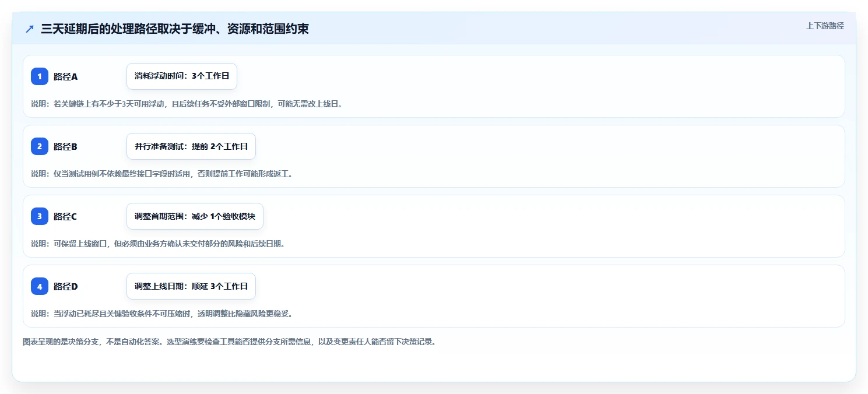Click the 路径A label
This screenshot has height=394, width=868.
tap(65, 76)
